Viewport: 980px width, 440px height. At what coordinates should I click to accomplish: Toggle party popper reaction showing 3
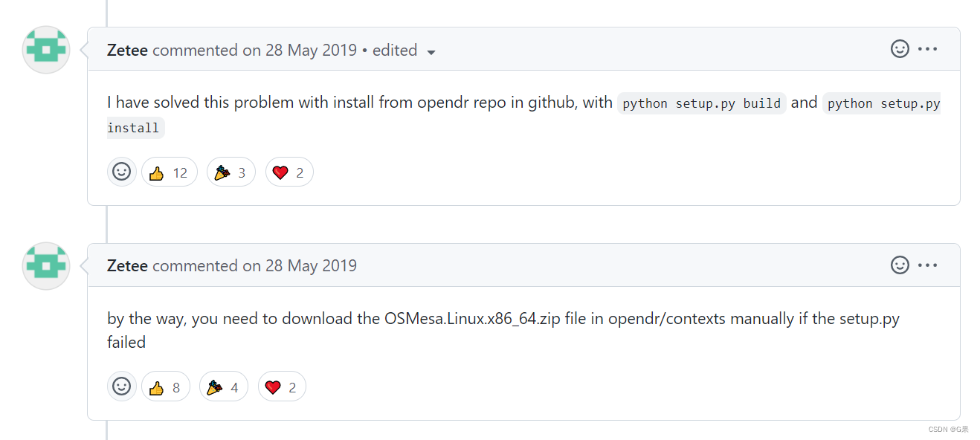coord(231,172)
